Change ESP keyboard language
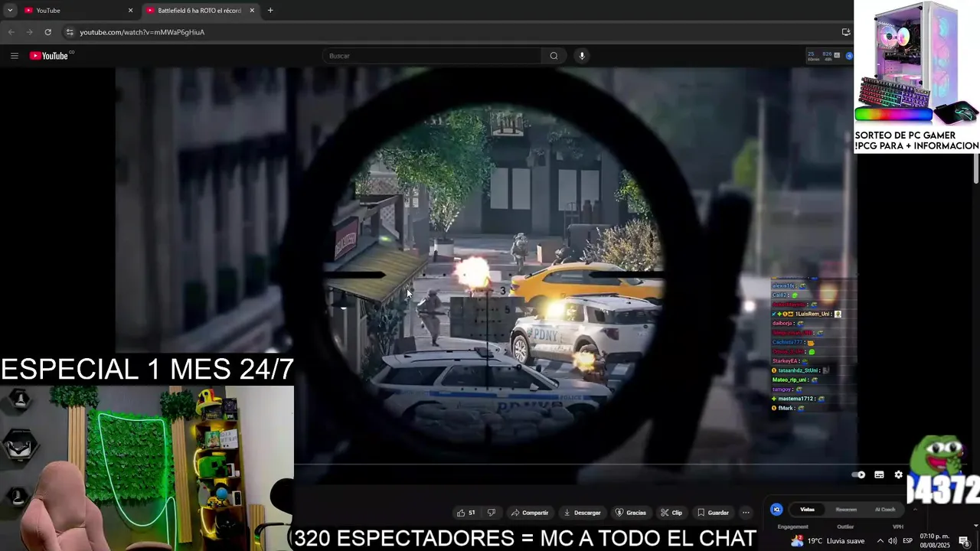 coord(907,541)
